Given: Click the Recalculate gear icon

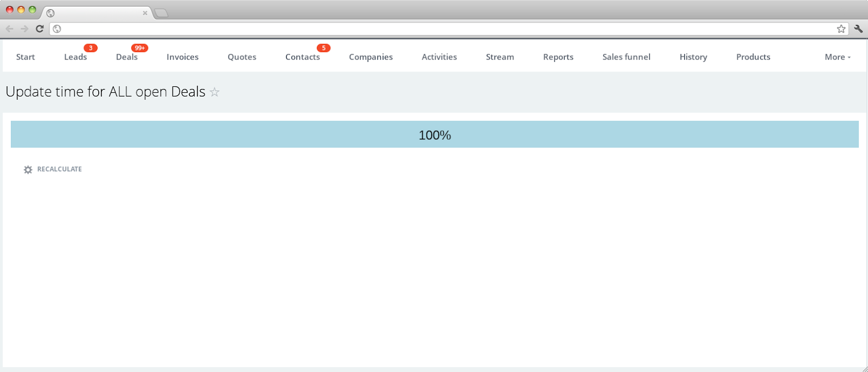Looking at the screenshot, I should tap(28, 170).
